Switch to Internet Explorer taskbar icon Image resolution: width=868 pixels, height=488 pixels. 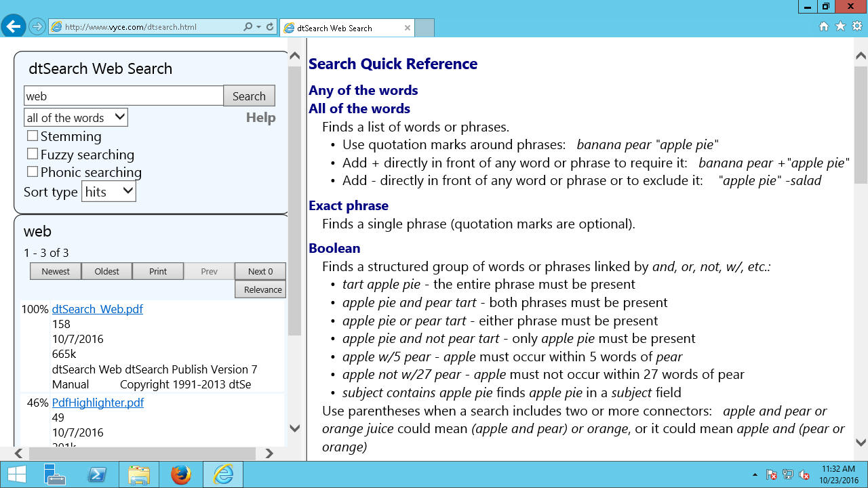pos(222,475)
